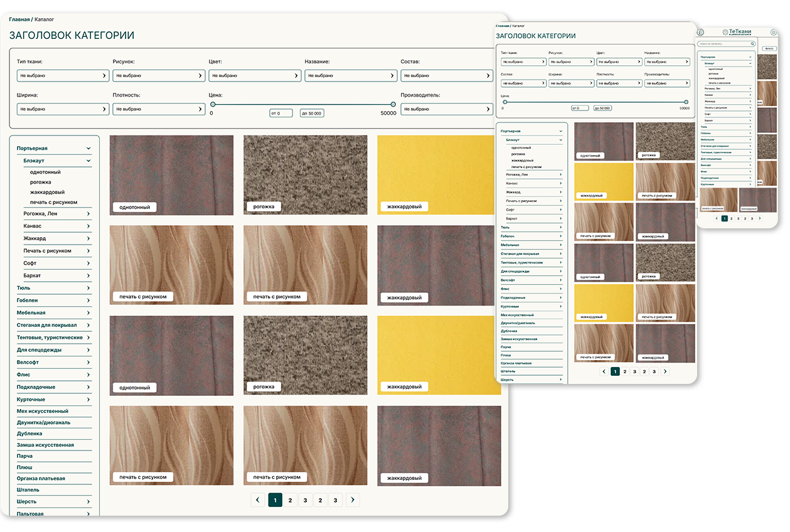Screen dimensions: 790x532
Task: Open the 'Производитель' dropdown in the large layout
Action: pyautogui.click(x=446, y=109)
